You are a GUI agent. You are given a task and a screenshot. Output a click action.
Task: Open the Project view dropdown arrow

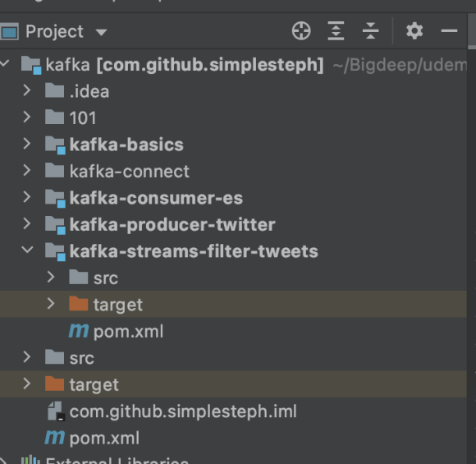point(101,32)
